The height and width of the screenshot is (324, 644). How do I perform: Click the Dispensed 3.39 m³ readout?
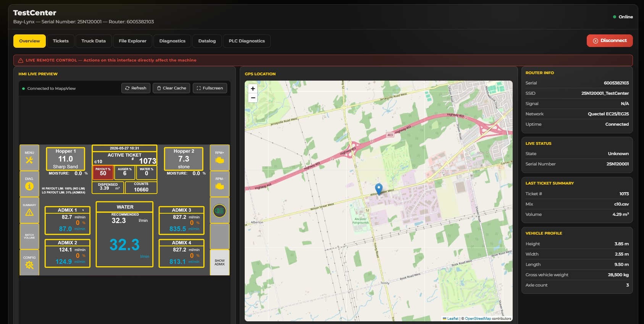tap(108, 187)
